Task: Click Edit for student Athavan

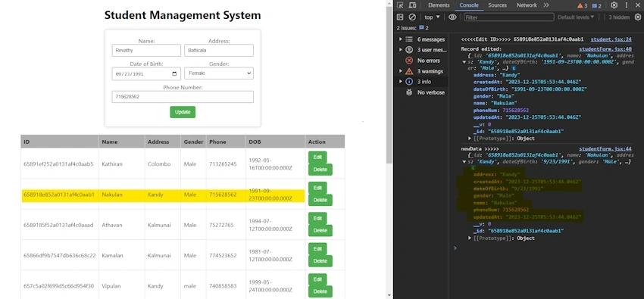Action: (317, 218)
